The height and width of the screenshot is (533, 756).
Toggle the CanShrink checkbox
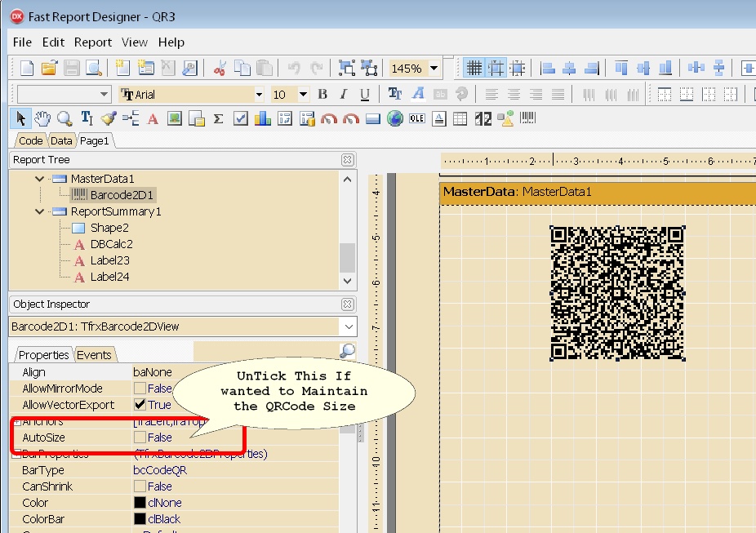(x=140, y=486)
